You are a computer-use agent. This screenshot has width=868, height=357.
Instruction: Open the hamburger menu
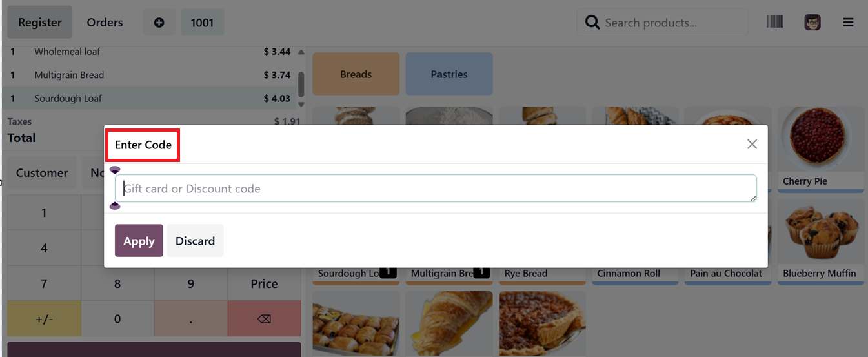[848, 23]
